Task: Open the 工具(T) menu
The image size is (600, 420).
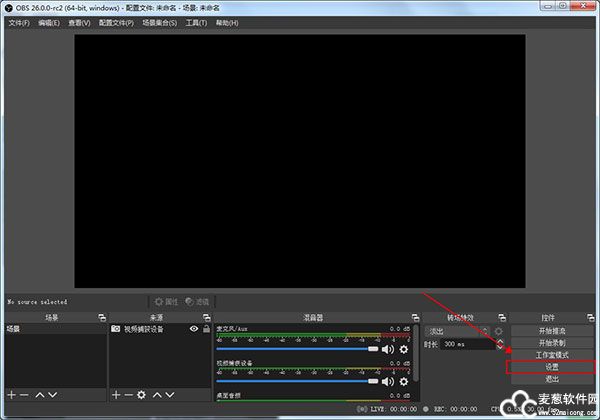Action: click(196, 22)
